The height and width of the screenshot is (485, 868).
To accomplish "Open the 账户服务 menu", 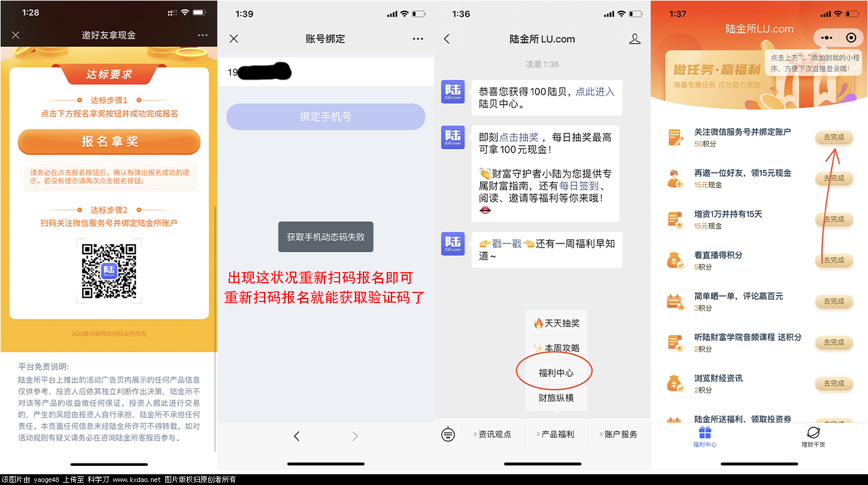I will tap(620, 435).
